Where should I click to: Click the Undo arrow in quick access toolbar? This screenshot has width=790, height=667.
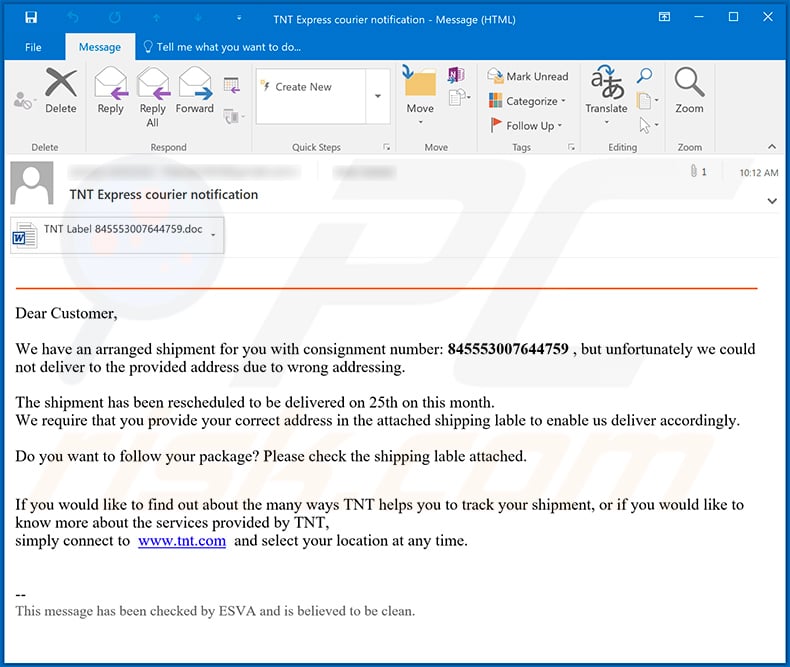pyautogui.click(x=73, y=18)
